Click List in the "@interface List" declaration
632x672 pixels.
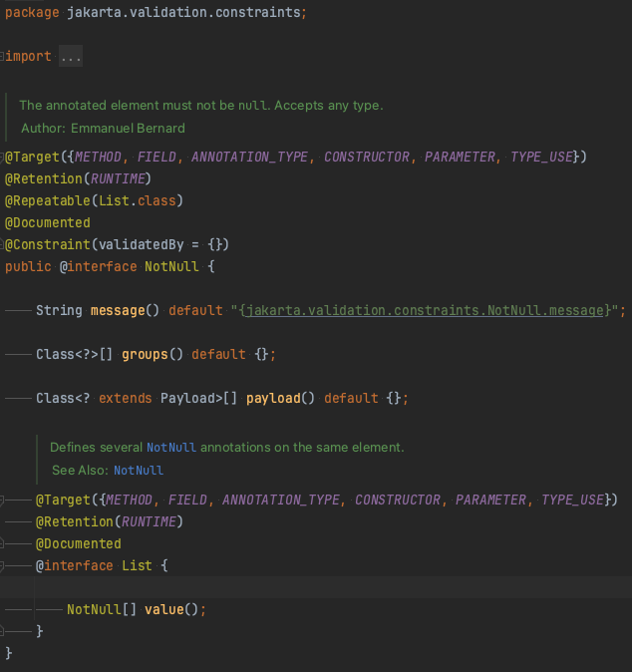[x=138, y=565]
